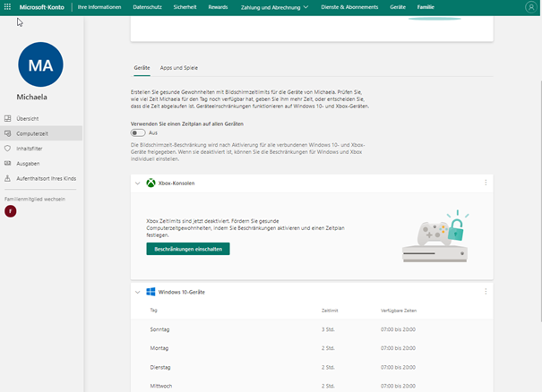The image size is (542, 392).
Task: Click Michaela's MA profile avatar
Action: pyautogui.click(x=40, y=64)
